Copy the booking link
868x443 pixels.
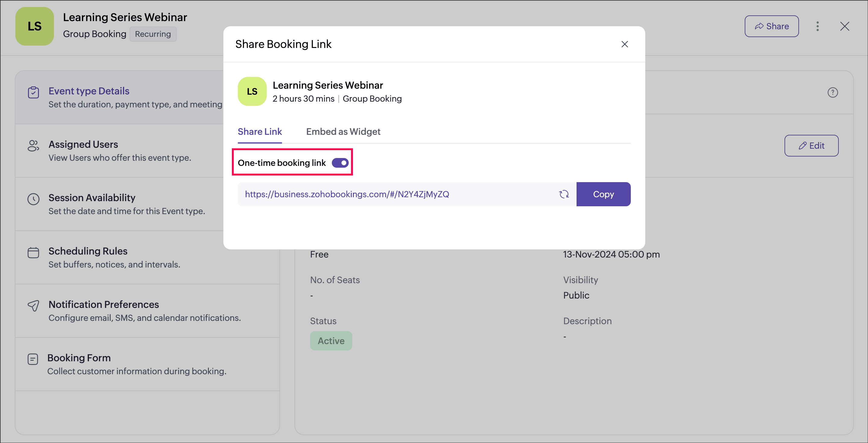pyautogui.click(x=603, y=194)
